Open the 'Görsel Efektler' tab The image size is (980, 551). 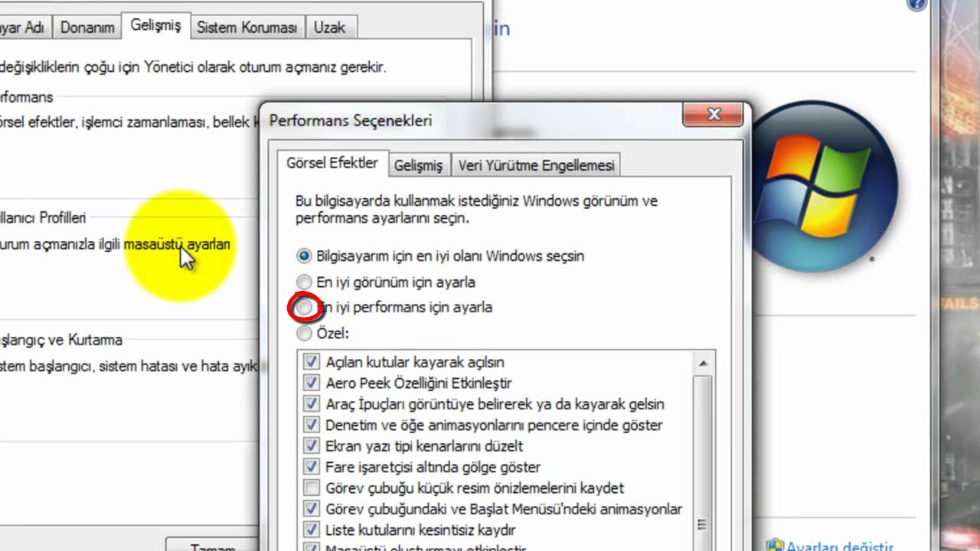(x=332, y=163)
